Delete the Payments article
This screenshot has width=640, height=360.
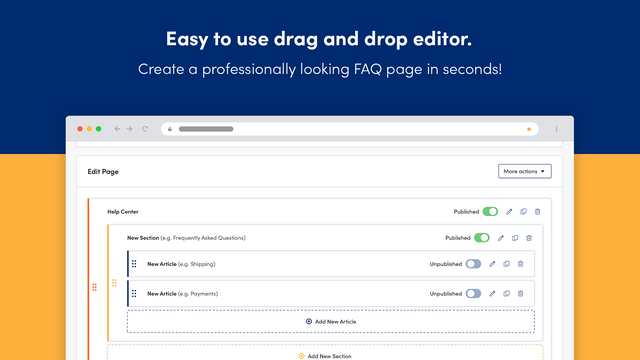[x=520, y=293]
